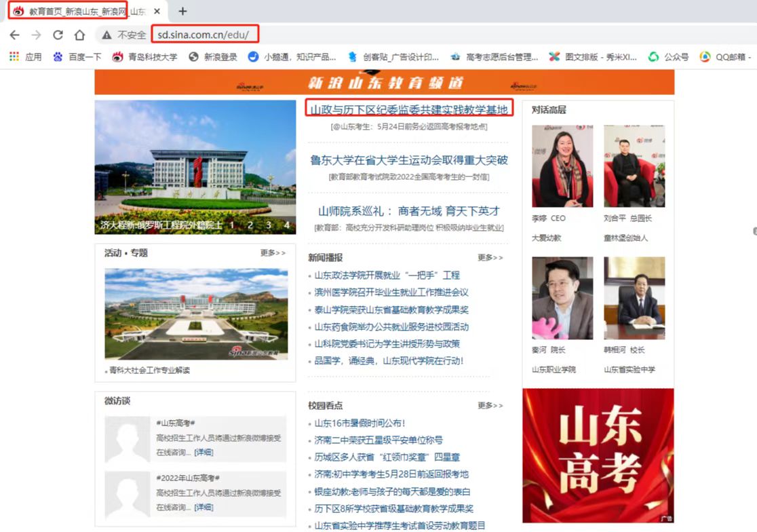Open sub-link 教育部教育考试院致2022全国高考考生的一封信
The image size is (757, 532).
pos(409,177)
